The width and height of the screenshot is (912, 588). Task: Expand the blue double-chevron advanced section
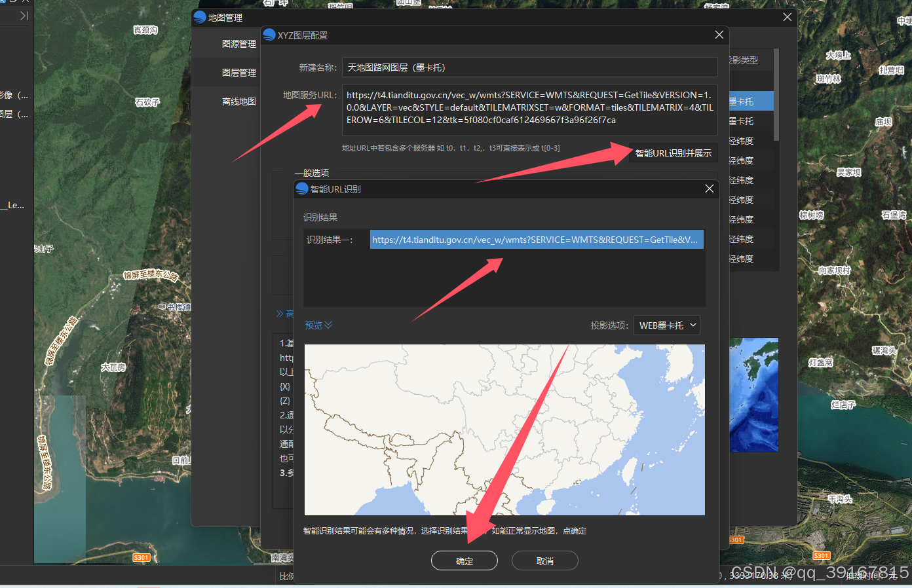click(280, 314)
